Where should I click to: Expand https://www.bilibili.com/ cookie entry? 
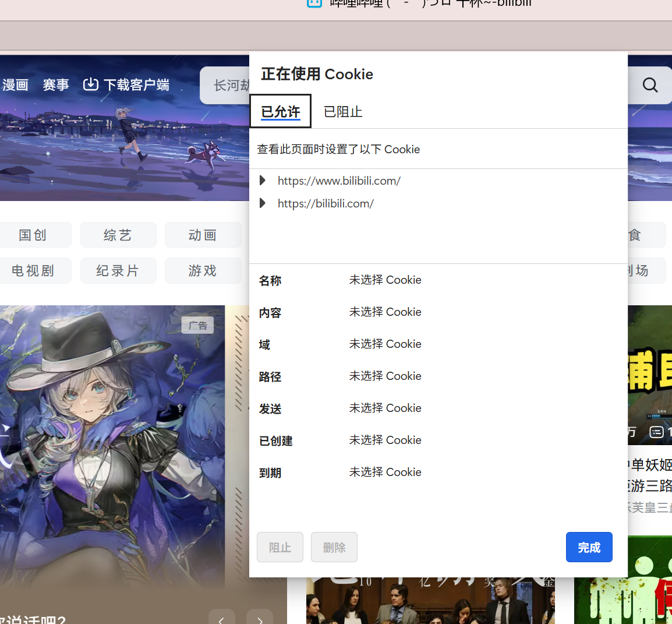[262, 181]
